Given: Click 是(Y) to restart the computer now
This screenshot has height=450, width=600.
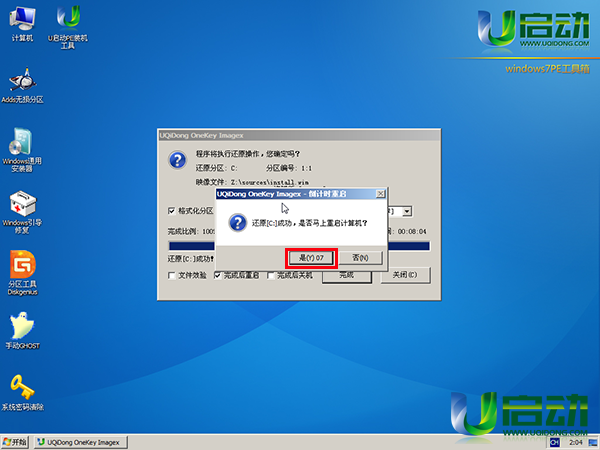Looking at the screenshot, I should (x=311, y=258).
